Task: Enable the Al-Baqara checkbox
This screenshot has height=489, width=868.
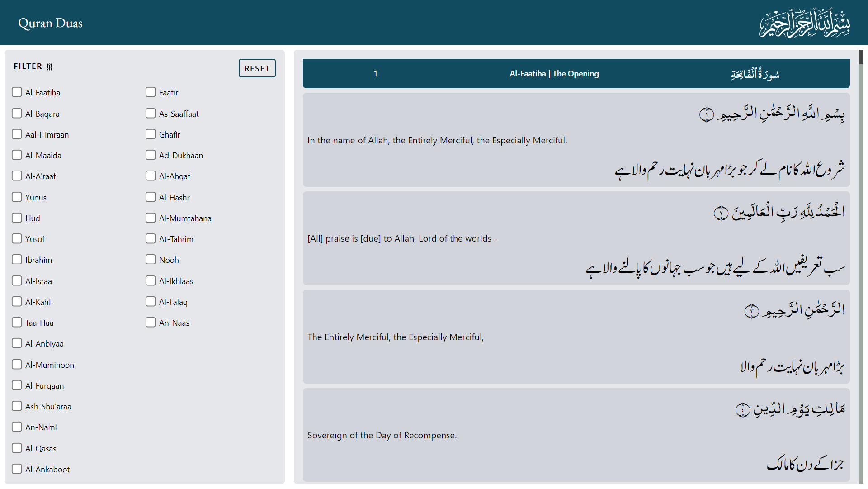Action: pyautogui.click(x=17, y=113)
